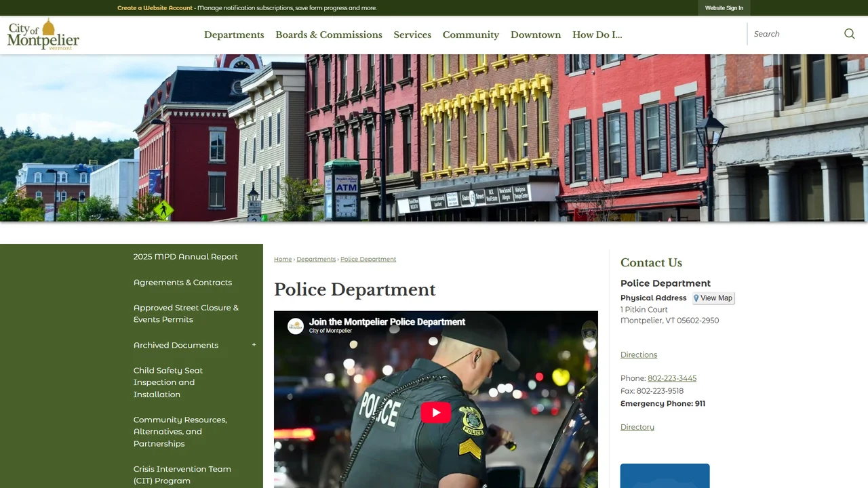Image resolution: width=868 pixels, height=488 pixels.
Task: Click the Departments breadcrumb link
Action: pyautogui.click(x=316, y=260)
